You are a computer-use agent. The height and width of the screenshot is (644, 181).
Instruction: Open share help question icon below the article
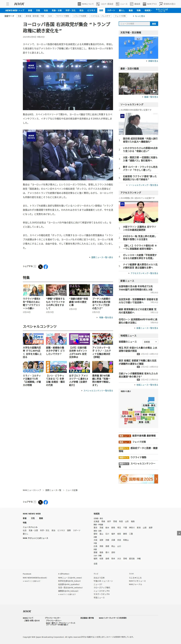coord(35,266)
